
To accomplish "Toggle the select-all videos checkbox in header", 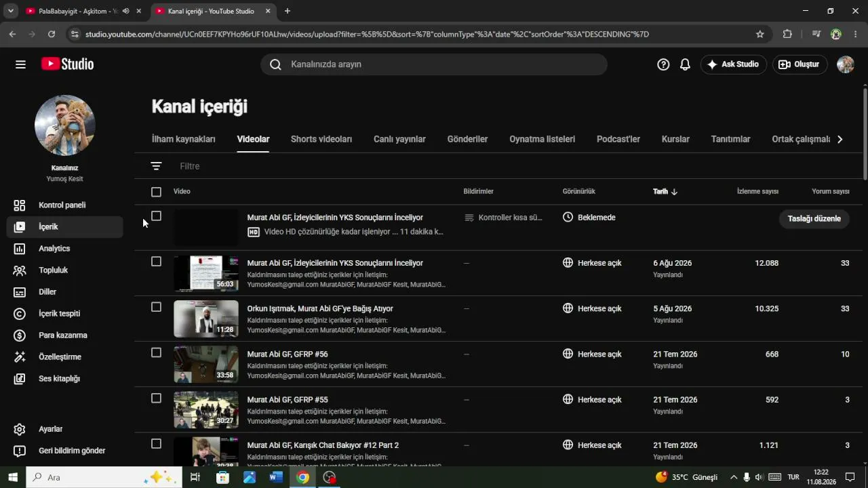I will tap(156, 192).
